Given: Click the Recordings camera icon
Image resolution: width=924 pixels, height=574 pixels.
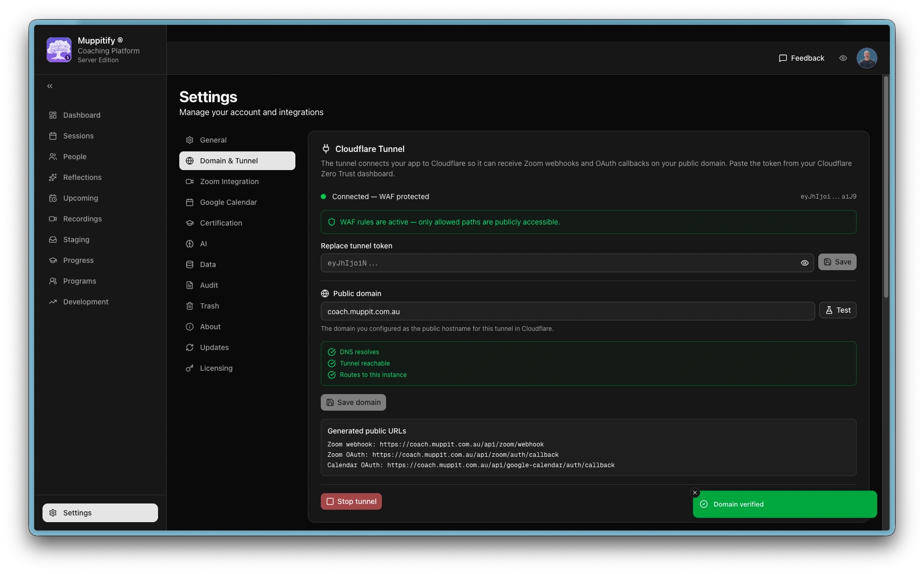Looking at the screenshot, I should tap(53, 219).
